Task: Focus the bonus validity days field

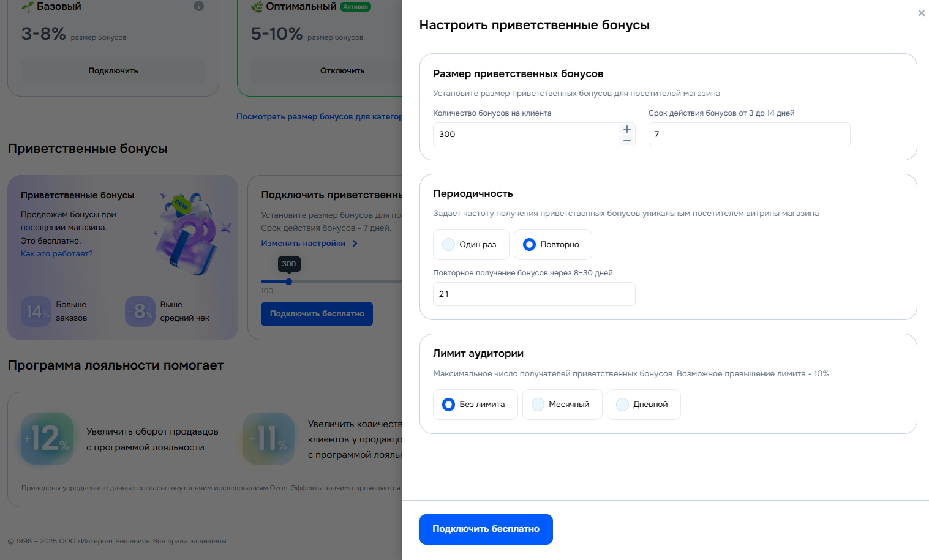Action: pyautogui.click(x=750, y=135)
